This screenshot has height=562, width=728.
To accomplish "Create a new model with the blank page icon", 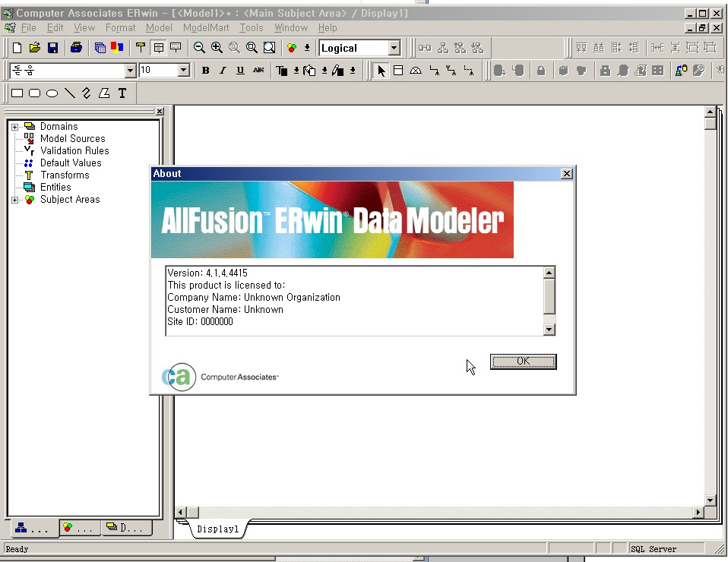I will click(x=17, y=48).
